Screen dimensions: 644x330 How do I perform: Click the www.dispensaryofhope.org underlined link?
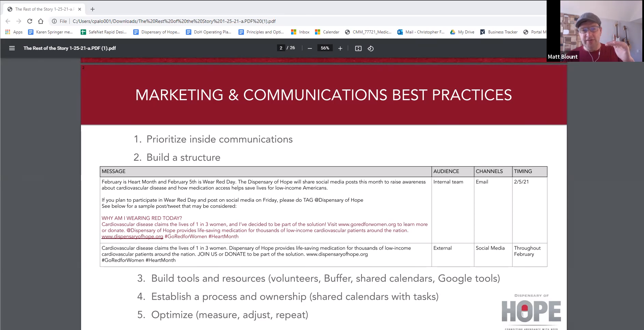[x=132, y=236]
